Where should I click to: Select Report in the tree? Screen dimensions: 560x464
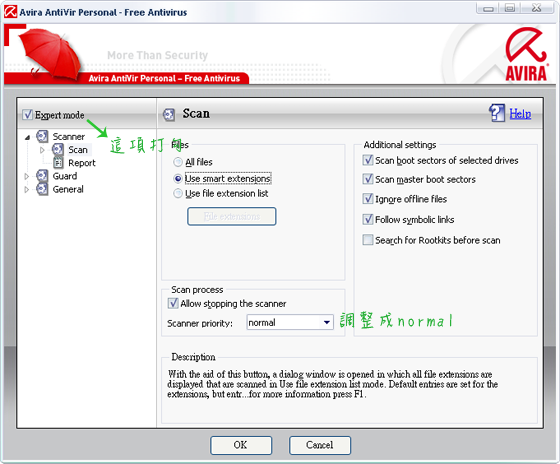82,163
